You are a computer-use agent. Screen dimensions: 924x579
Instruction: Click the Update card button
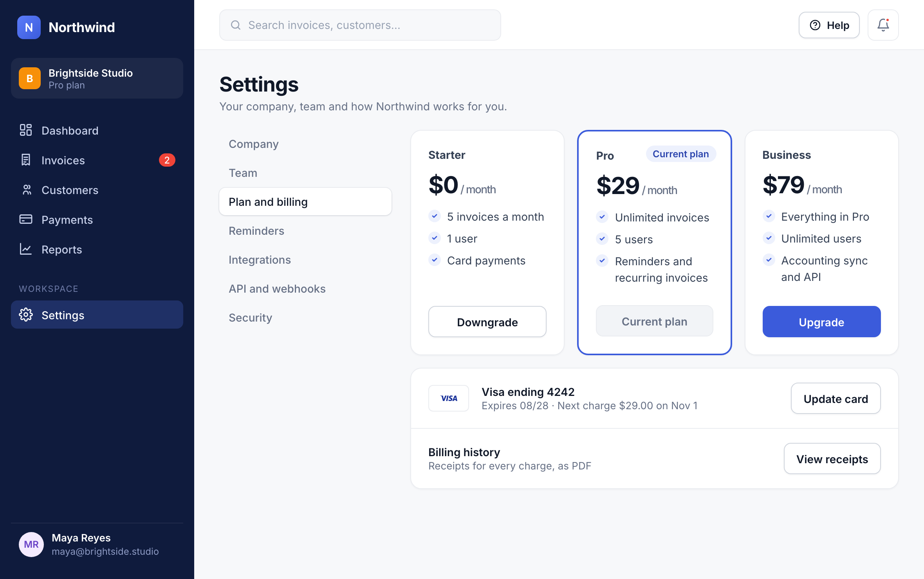(836, 398)
